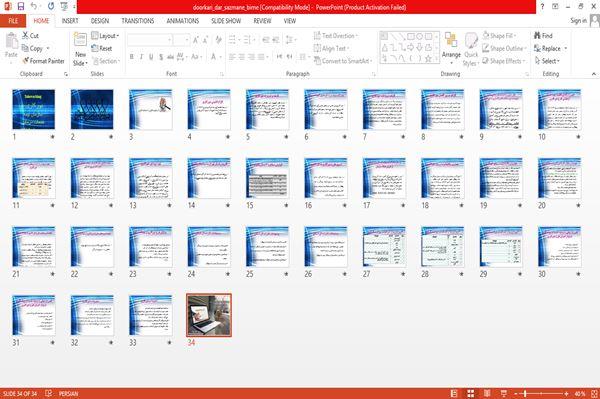The image size is (600, 399).
Task: Open the Select dropdown in Editing group
Action: (x=547, y=61)
